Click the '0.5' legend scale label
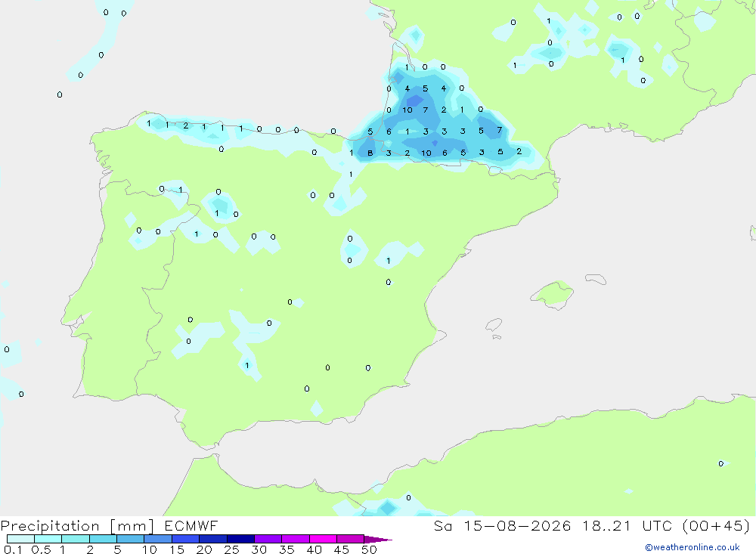 pyautogui.click(x=42, y=549)
